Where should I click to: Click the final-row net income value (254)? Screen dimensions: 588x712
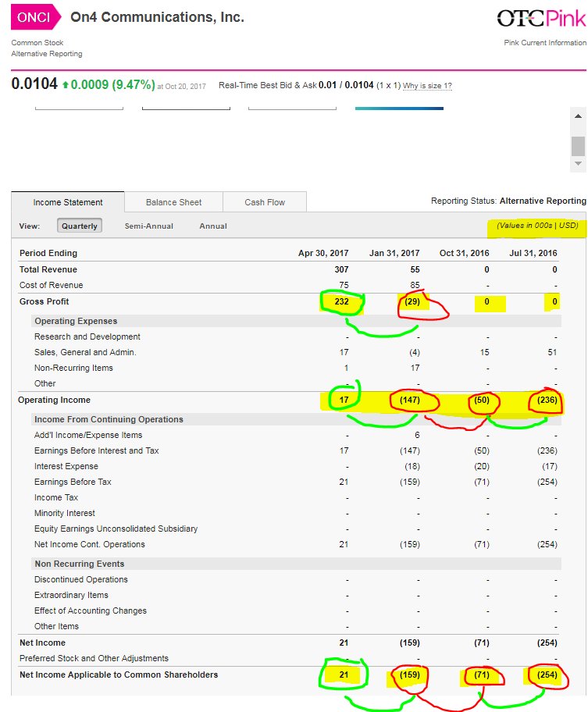click(x=547, y=675)
